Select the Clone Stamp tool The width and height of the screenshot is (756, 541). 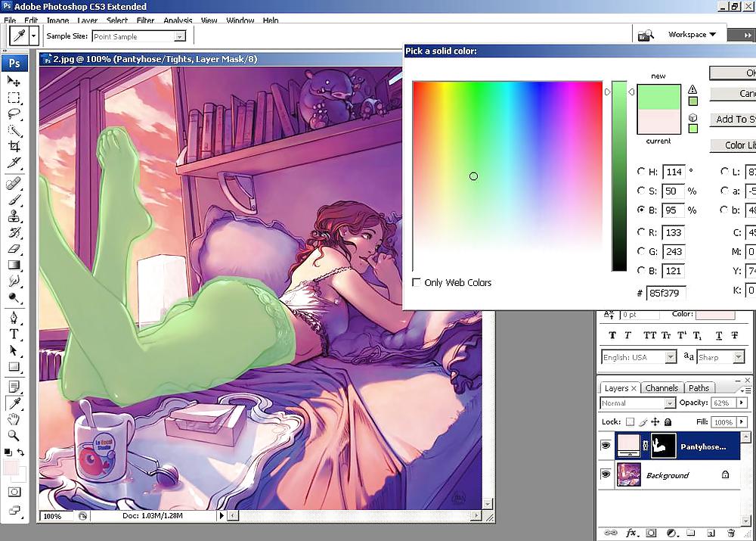14,216
